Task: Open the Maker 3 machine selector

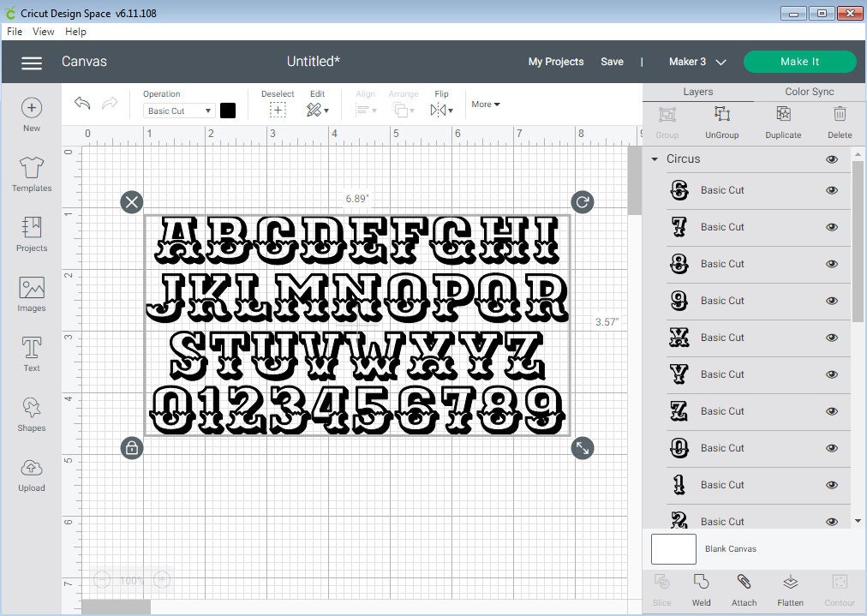Action: coord(696,62)
